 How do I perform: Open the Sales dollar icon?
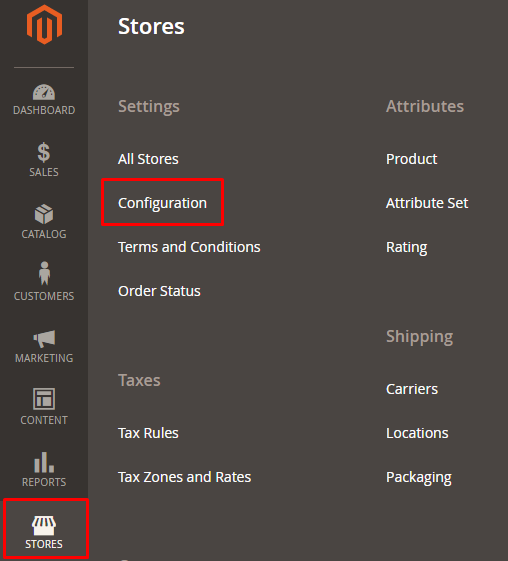44,152
